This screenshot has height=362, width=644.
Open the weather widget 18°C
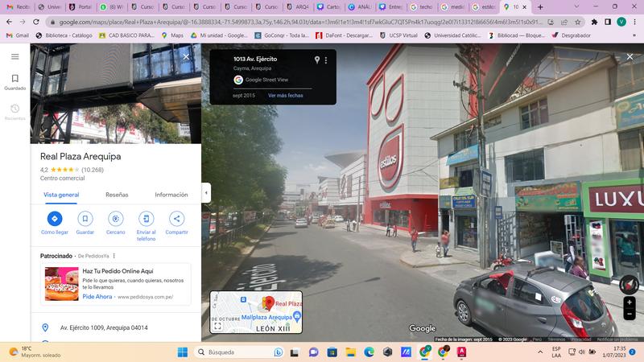(35, 352)
